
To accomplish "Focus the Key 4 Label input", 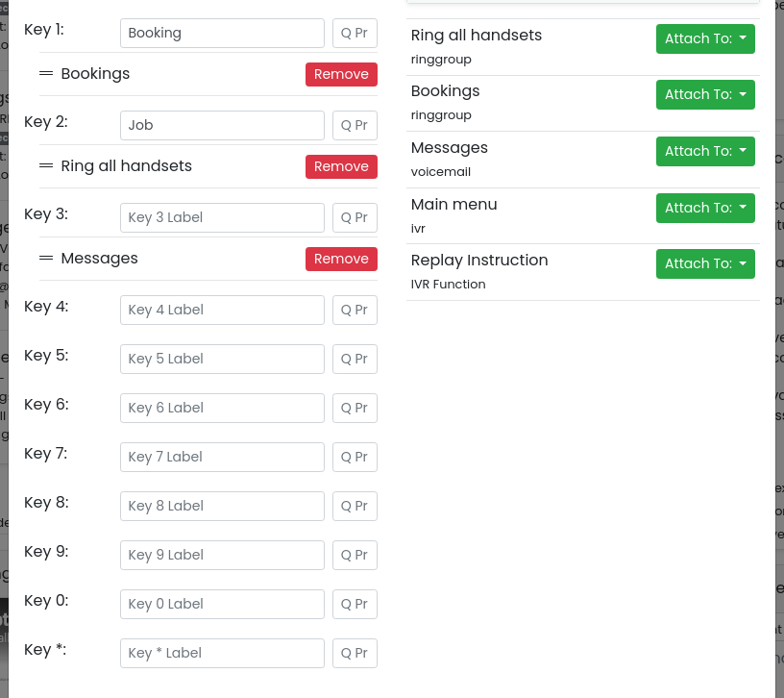I will 222,310.
